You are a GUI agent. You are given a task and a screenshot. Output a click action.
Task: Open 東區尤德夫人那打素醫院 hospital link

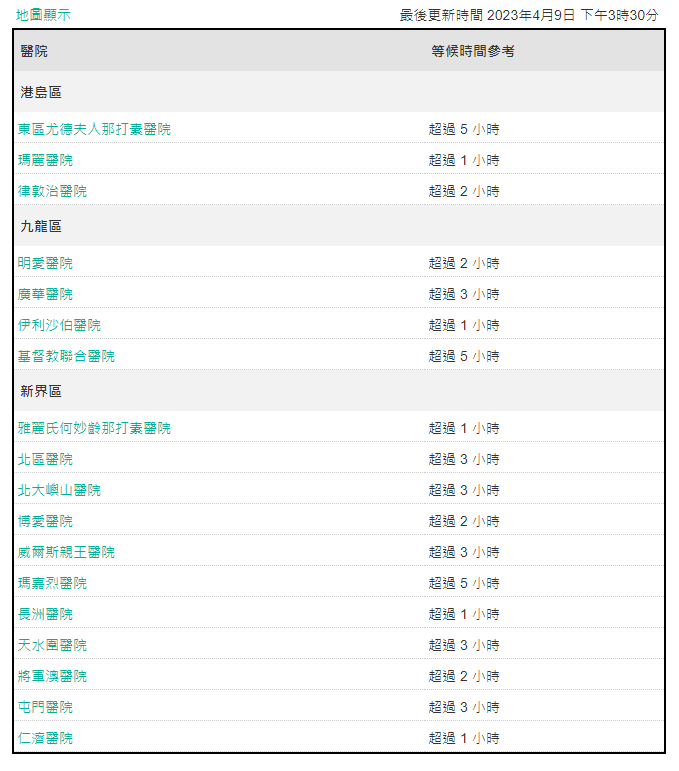coord(94,129)
